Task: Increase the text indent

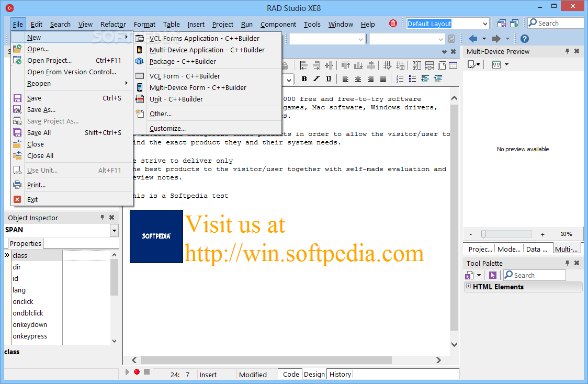Action: 438,79
